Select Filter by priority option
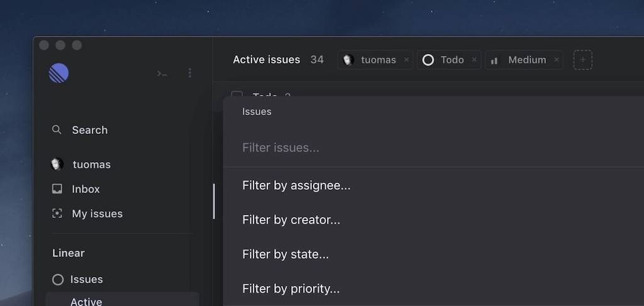The height and width of the screenshot is (306, 644). 291,289
